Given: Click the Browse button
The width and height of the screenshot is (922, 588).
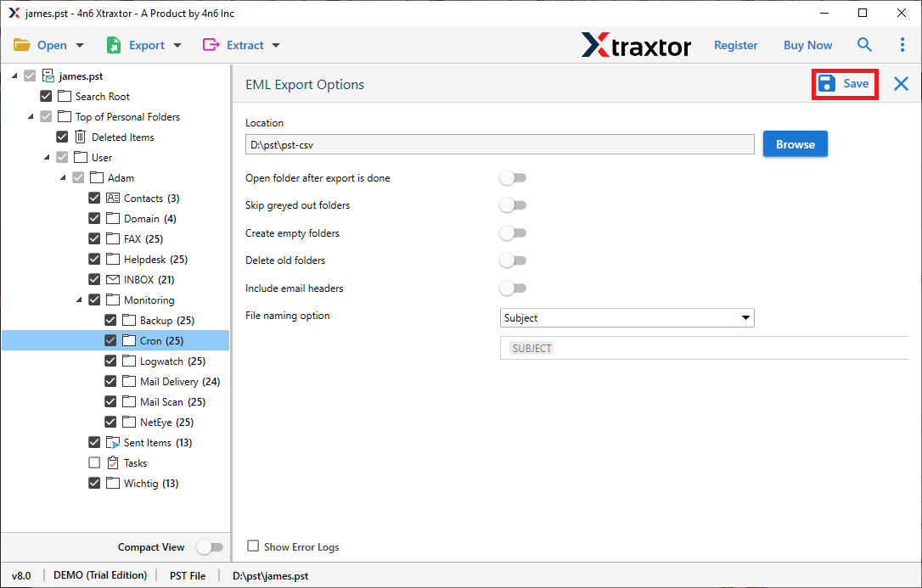Looking at the screenshot, I should pos(795,144).
